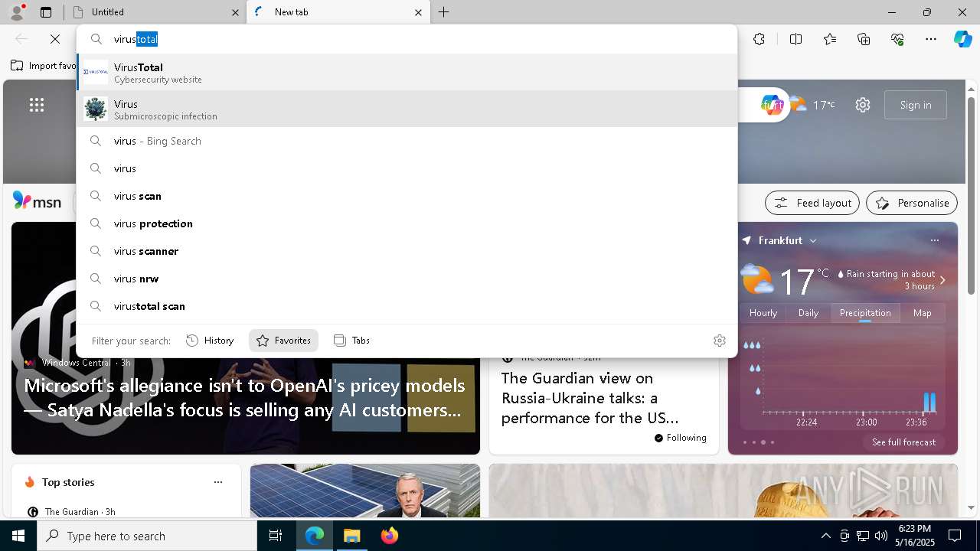Close the Untitled tab
Screen dimensions: 980x551
(235, 12)
